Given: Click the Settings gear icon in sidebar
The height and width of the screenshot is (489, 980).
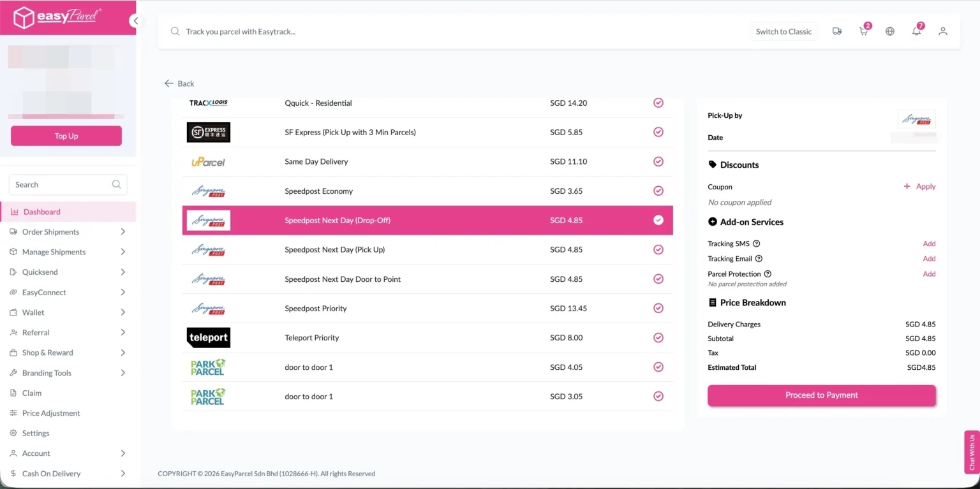Looking at the screenshot, I should [x=14, y=434].
